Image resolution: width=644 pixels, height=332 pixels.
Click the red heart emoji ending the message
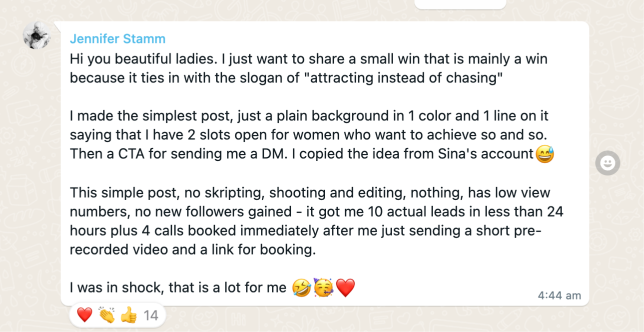click(345, 288)
